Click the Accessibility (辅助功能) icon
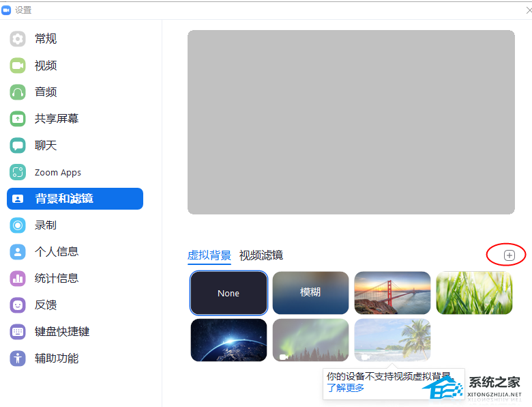 pos(18,358)
